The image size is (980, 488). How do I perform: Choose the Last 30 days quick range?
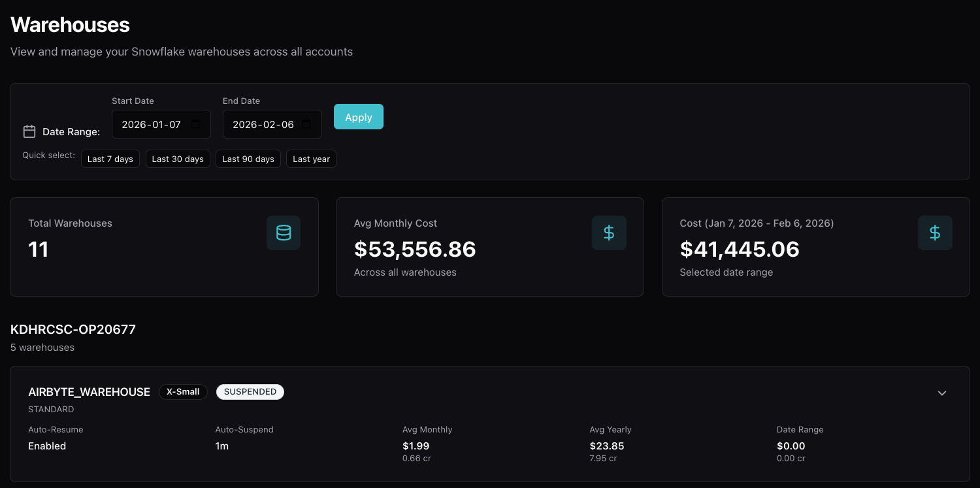tap(178, 159)
